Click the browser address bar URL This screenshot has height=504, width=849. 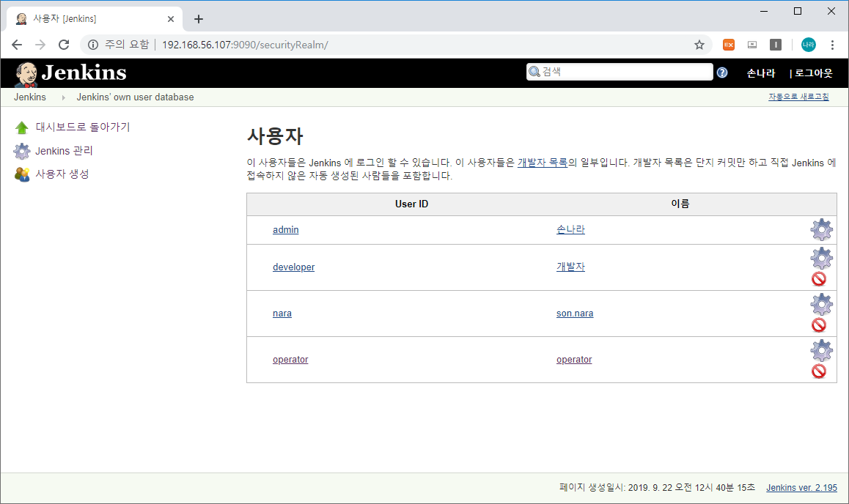pyautogui.click(x=246, y=45)
